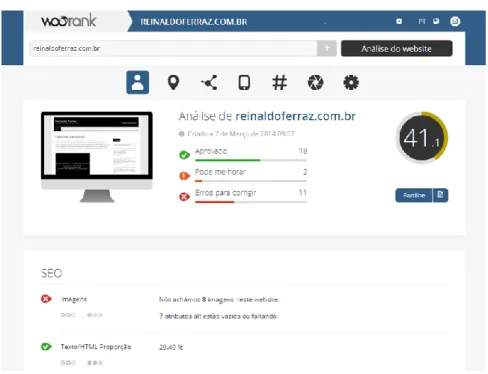Screen dimensions: 488x374
Task: Open the PT language selector
Action: pyautogui.click(x=422, y=21)
